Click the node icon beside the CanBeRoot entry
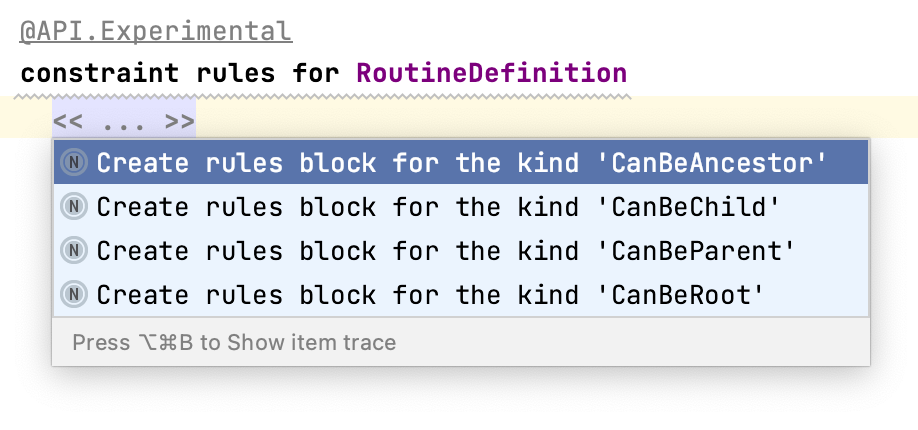 coord(74,295)
